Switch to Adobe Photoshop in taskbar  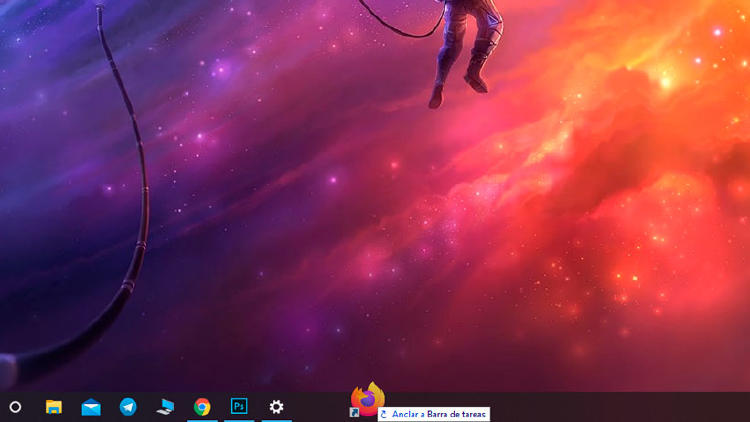[x=239, y=406]
